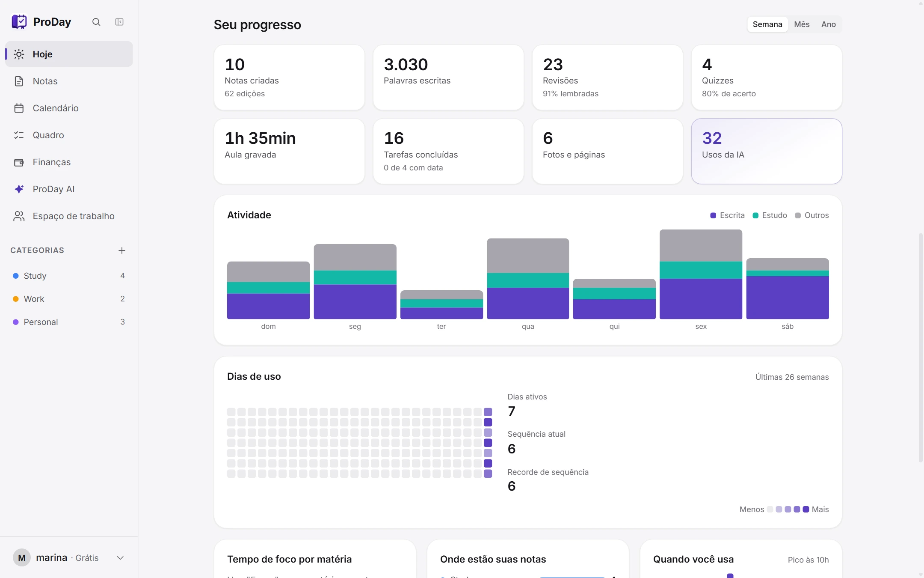This screenshot has height=578, width=924.
Task: Open the Hoje page label
Action: point(43,54)
